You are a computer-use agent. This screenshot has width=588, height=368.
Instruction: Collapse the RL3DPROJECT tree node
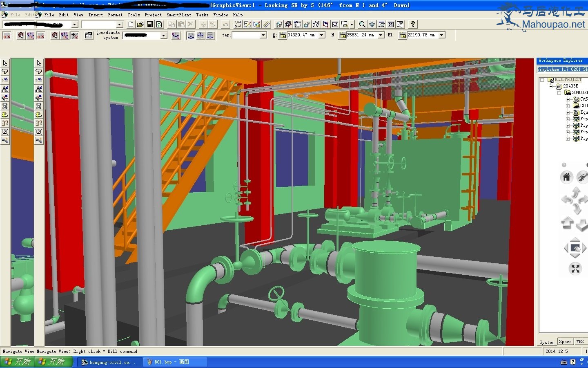(542, 80)
